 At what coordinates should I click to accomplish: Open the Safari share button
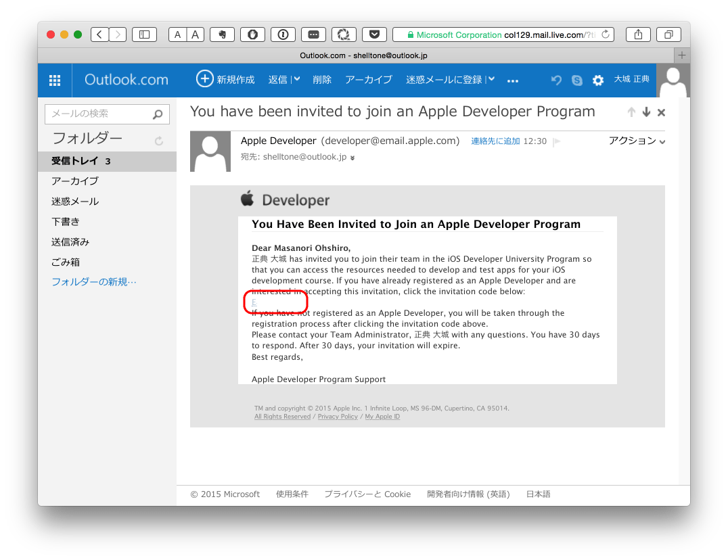click(x=639, y=34)
